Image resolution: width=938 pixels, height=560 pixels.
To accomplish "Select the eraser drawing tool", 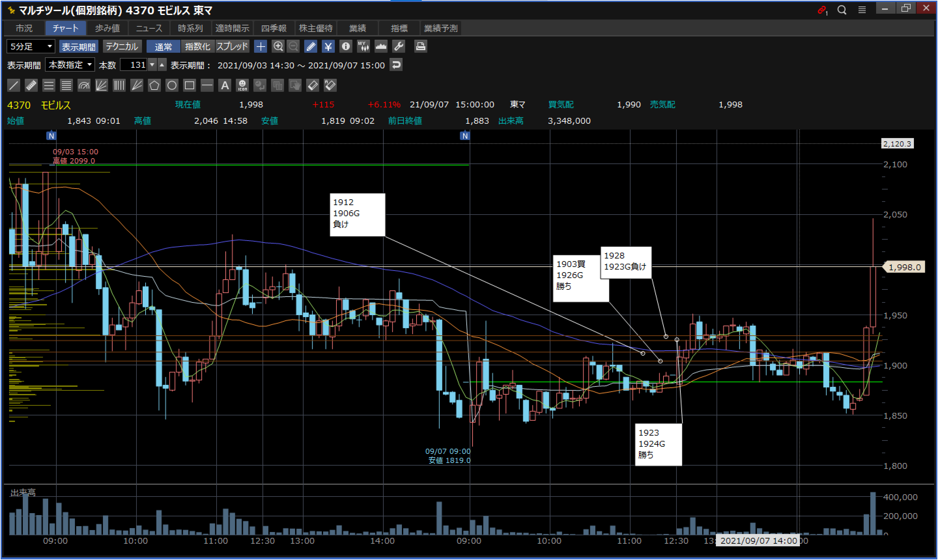I will [x=313, y=86].
